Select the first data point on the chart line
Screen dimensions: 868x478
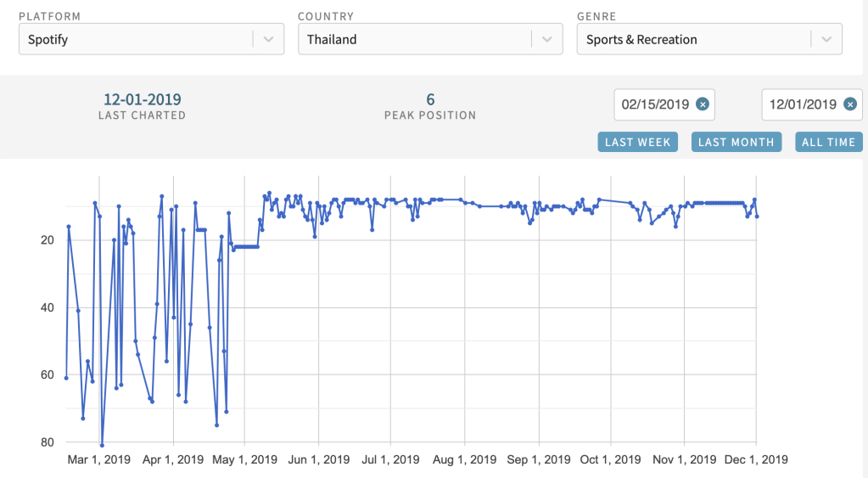click(66, 378)
